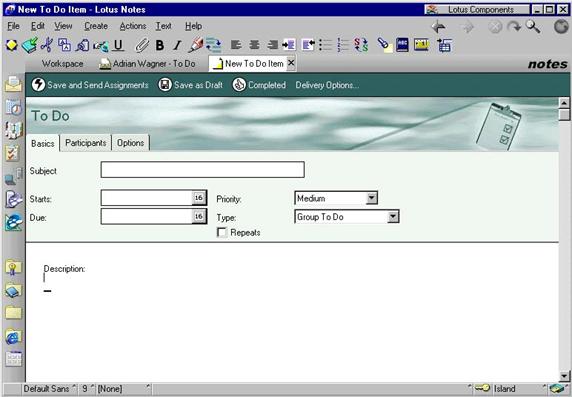Switch to Adrian Wagner - To Do window tab

(x=147, y=64)
